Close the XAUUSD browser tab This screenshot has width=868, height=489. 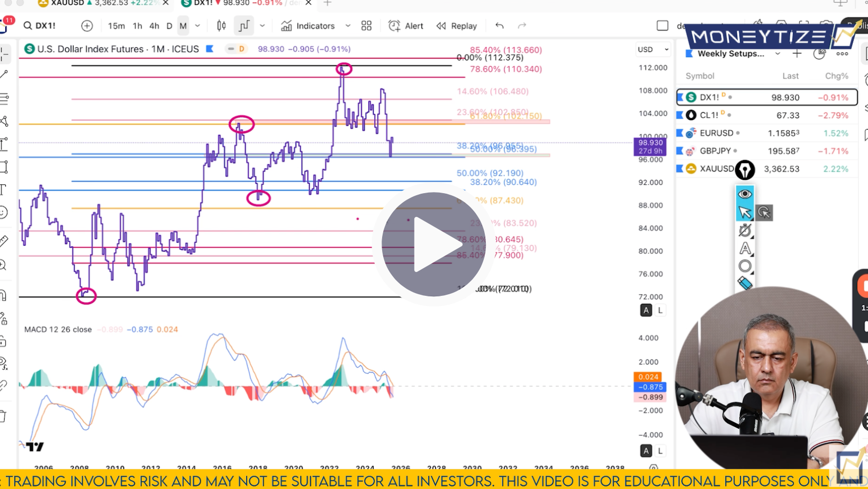coord(165,3)
